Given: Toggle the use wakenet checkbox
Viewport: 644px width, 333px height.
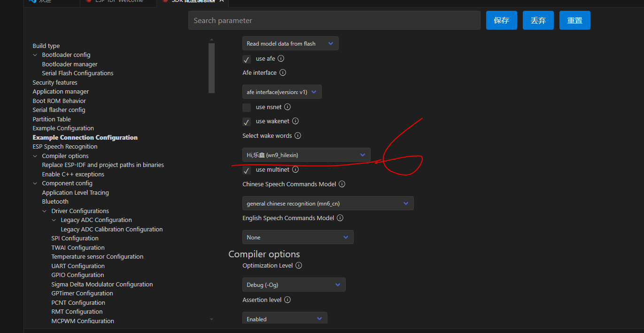Looking at the screenshot, I should (x=247, y=122).
